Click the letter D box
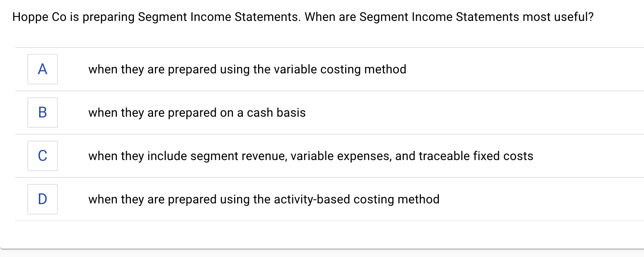 [x=42, y=199]
